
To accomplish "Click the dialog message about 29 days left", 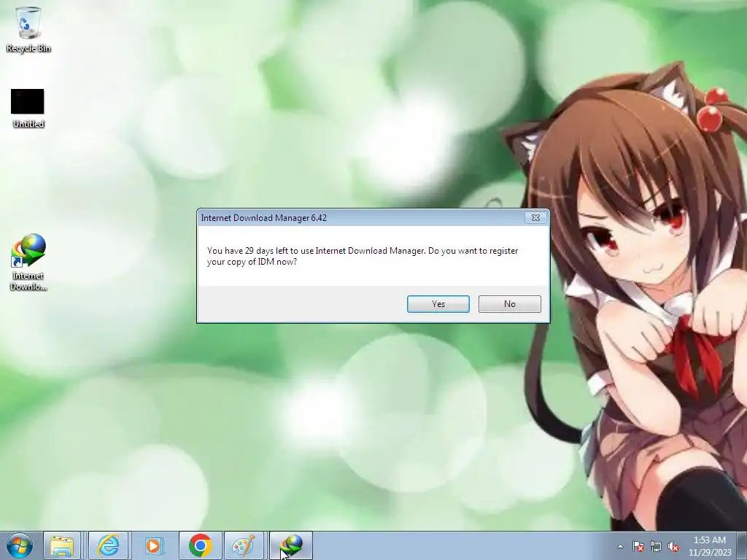I will pos(363,256).
